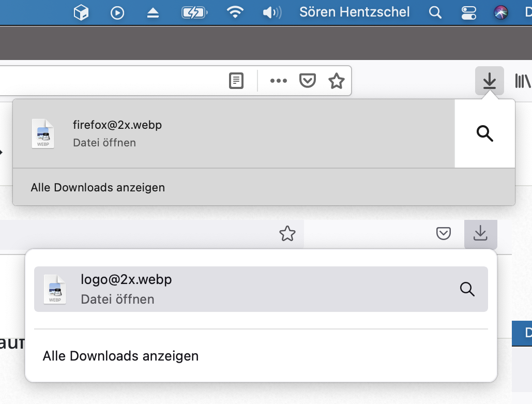Click the lower Downloads toolbar arrow
Screen dimensions: 532x404
coord(480,233)
